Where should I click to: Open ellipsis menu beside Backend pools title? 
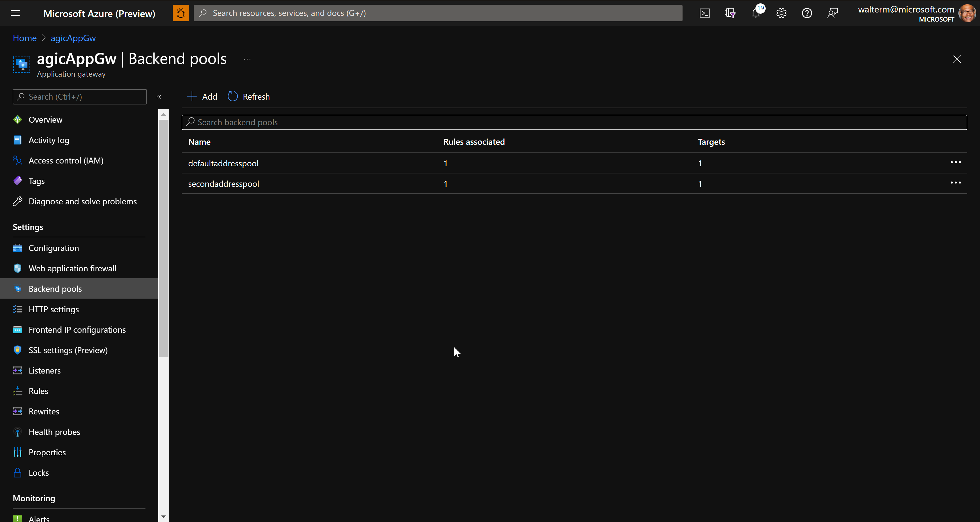pyautogui.click(x=247, y=59)
